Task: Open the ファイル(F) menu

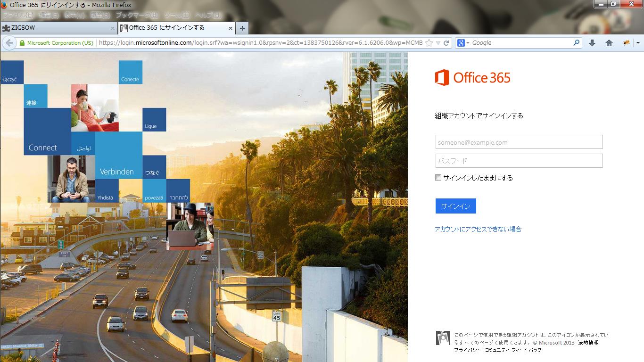Action: point(18,16)
